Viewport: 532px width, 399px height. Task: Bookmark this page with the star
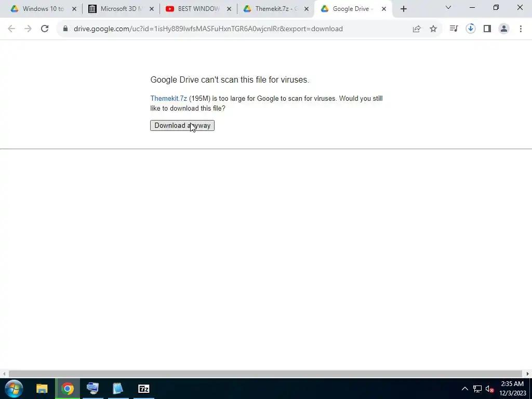pyautogui.click(x=433, y=29)
